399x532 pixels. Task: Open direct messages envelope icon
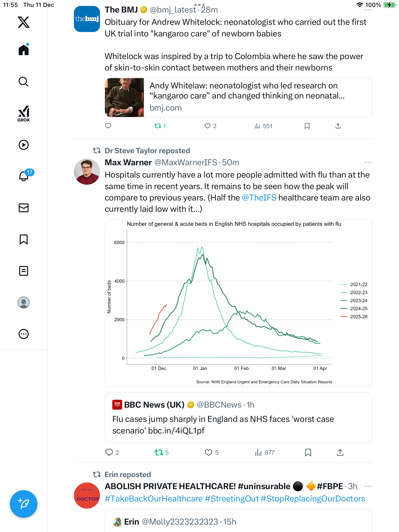pos(24,208)
